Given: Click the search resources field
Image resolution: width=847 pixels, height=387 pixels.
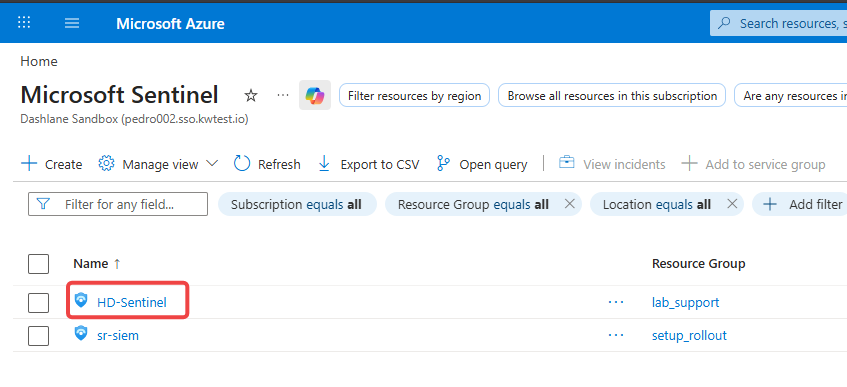Looking at the screenshot, I should coord(778,23).
